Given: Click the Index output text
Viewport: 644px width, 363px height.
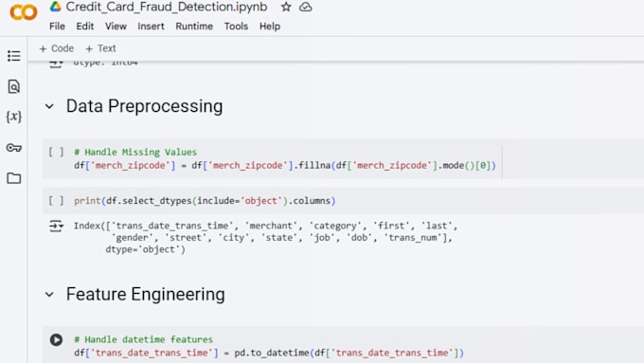Looking at the screenshot, I should [x=265, y=238].
